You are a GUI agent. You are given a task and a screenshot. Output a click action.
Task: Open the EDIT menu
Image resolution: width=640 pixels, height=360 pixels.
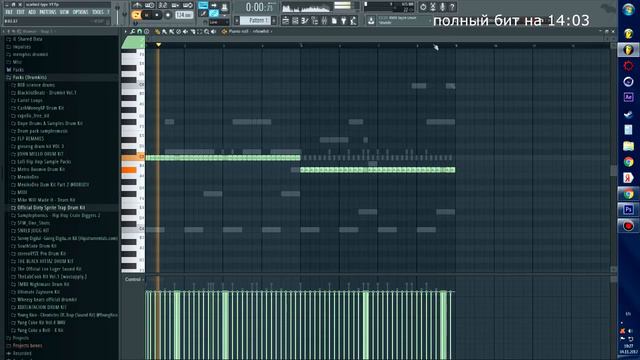click(20, 12)
